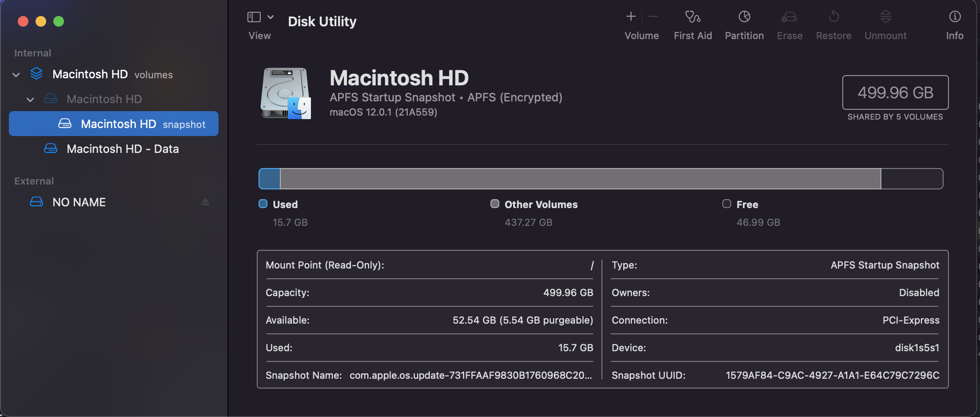Click the View toolbar label
The image size is (980, 417).
pos(259,36)
